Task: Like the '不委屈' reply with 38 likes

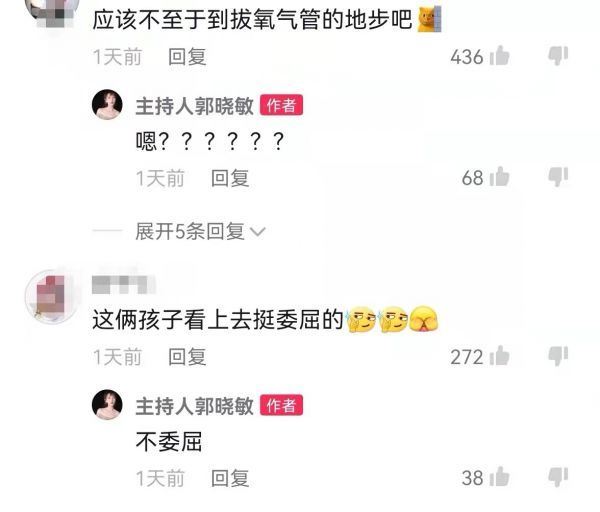Action: [499, 477]
